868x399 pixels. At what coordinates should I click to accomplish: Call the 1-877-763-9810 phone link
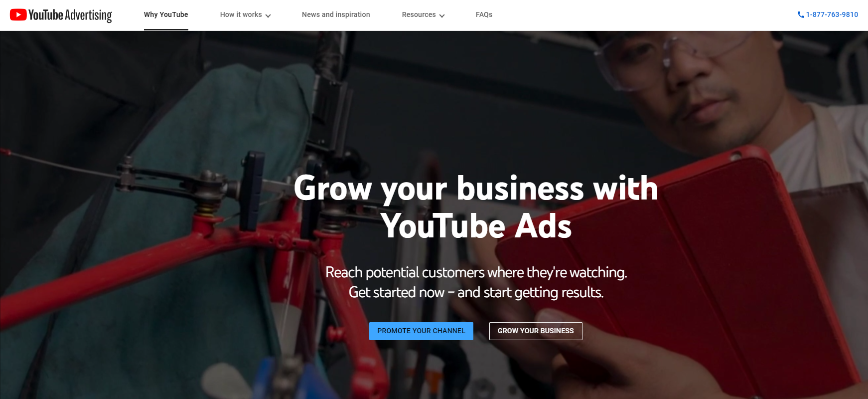tap(832, 15)
